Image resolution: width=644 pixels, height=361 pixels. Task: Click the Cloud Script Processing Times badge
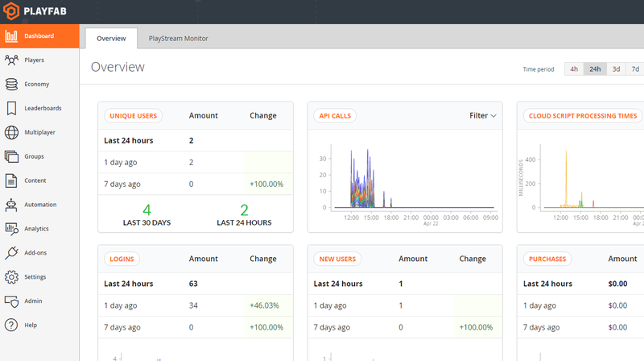[x=583, y=116]
